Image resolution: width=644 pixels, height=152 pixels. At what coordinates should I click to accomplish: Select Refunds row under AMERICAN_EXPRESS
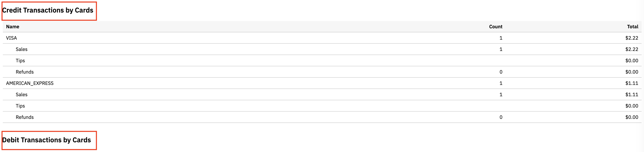[x=322, y=117]
